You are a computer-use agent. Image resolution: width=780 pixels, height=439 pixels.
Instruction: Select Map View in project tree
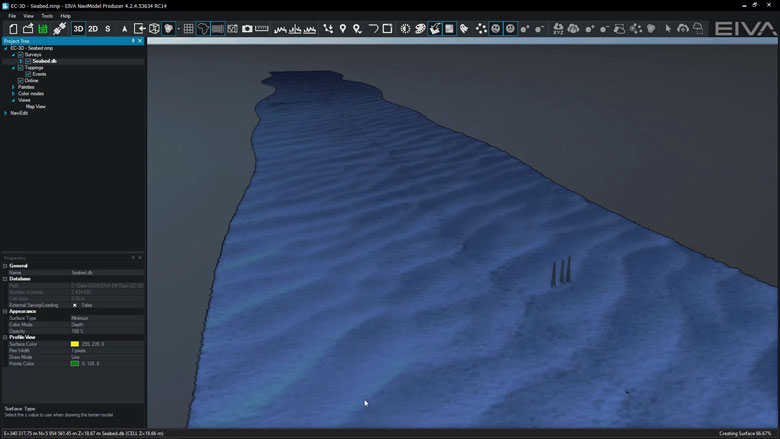pyautogui.click(x=36, y=106)
